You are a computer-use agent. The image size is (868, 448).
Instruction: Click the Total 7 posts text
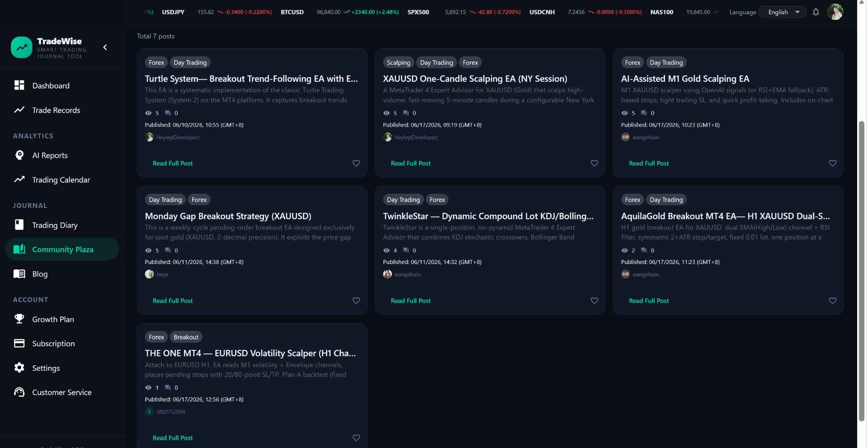[156, 36]
